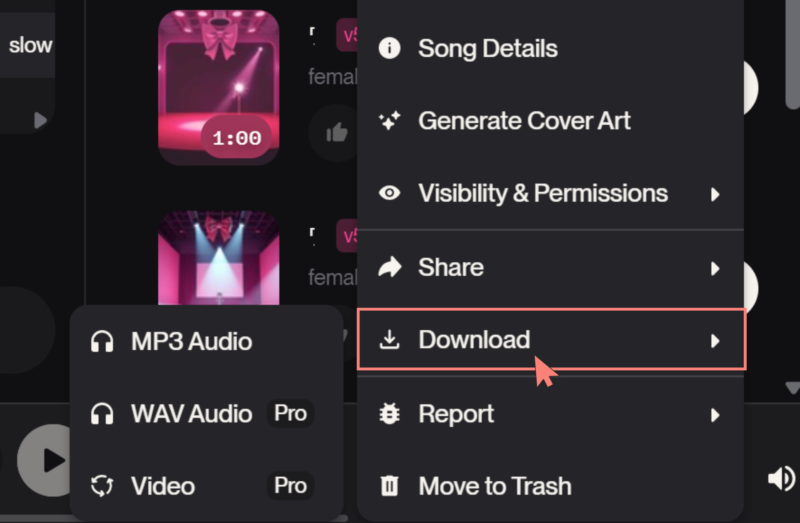
Task: Expand the Report submenu arrow
Action: (715, 415)
